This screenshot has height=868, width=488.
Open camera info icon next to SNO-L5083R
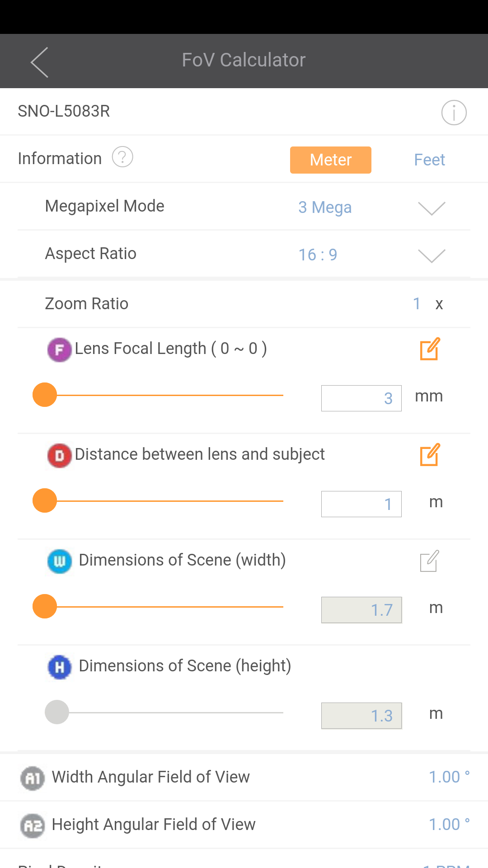point(454,113)
